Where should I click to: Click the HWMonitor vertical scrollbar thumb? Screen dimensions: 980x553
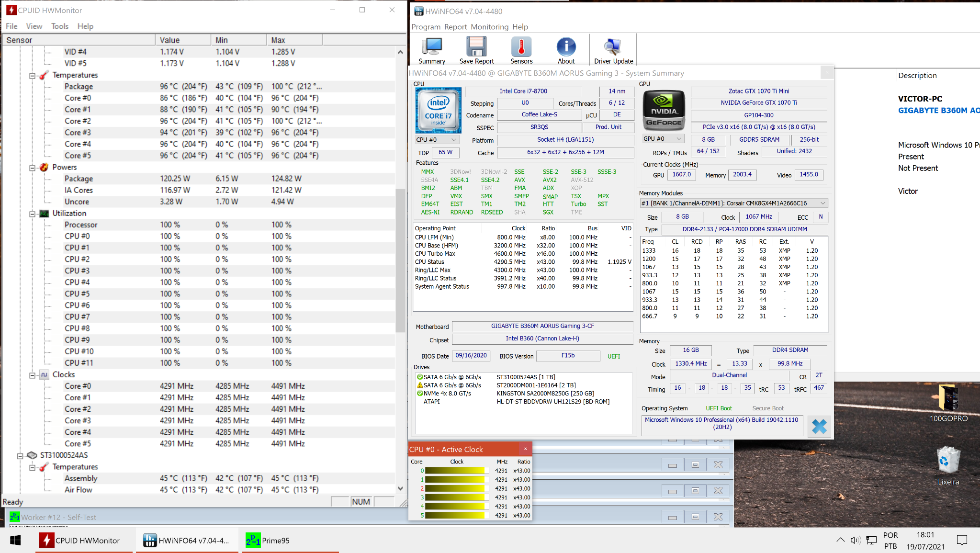pos(400,260)
